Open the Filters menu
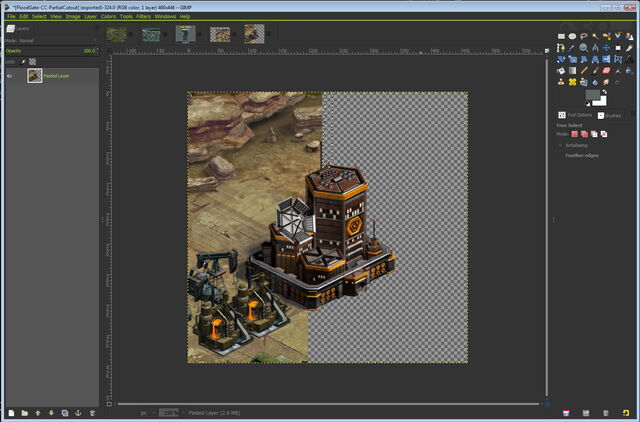640x422 pixels. pos(143,16)
